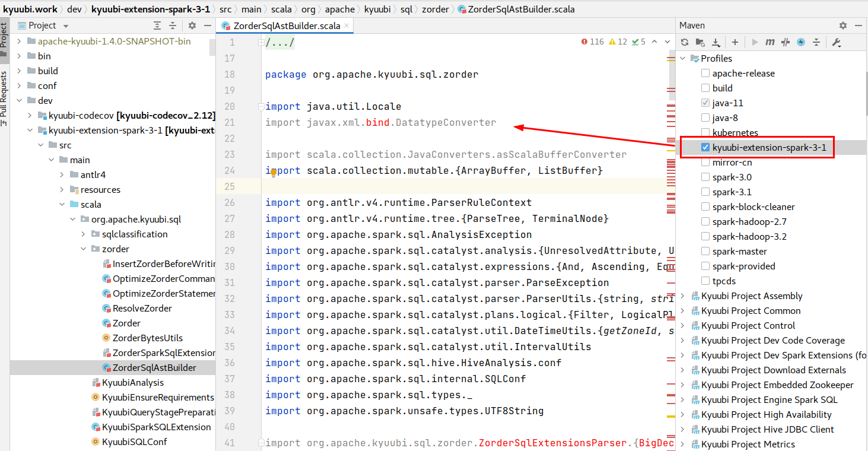Expand the bin folder in Project tree
Viewport: 868px width, 451px height.
(x=19, y=56)
